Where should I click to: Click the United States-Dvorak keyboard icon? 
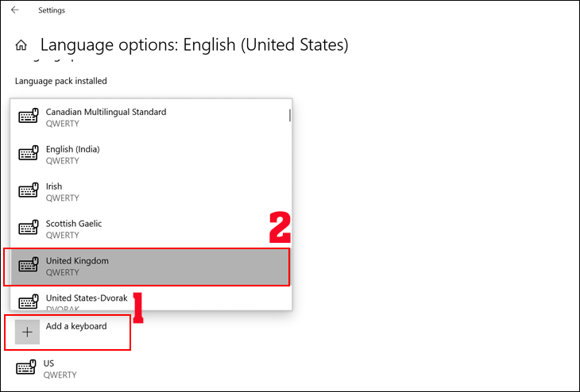(x=29, y=302)
